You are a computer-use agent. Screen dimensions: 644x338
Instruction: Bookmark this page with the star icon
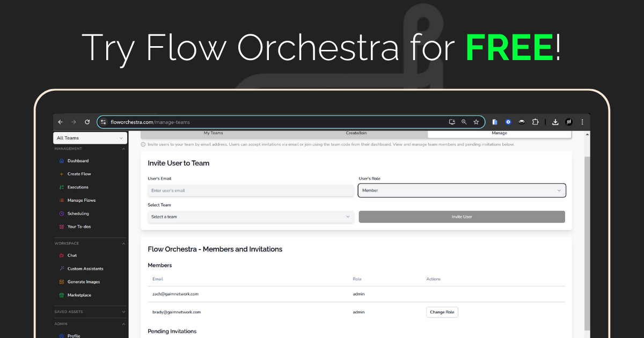pos(476,122)
